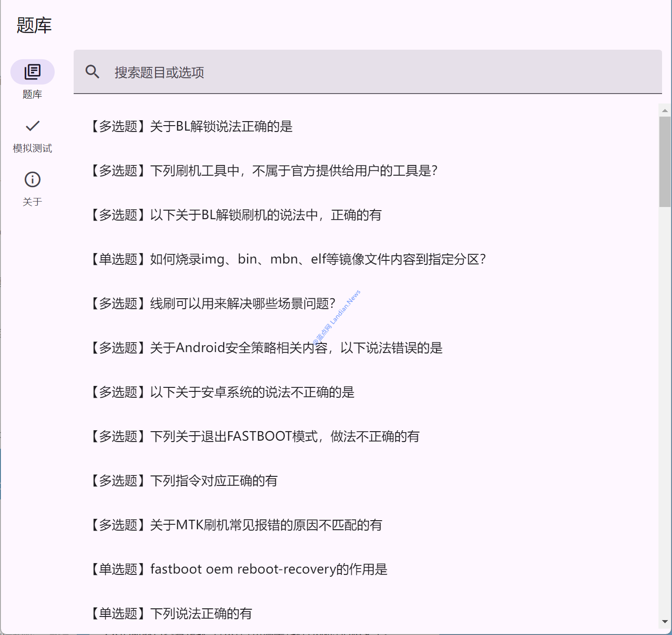Focus the 搜索题目或选项 search field
672x635 pixels.
368,72
